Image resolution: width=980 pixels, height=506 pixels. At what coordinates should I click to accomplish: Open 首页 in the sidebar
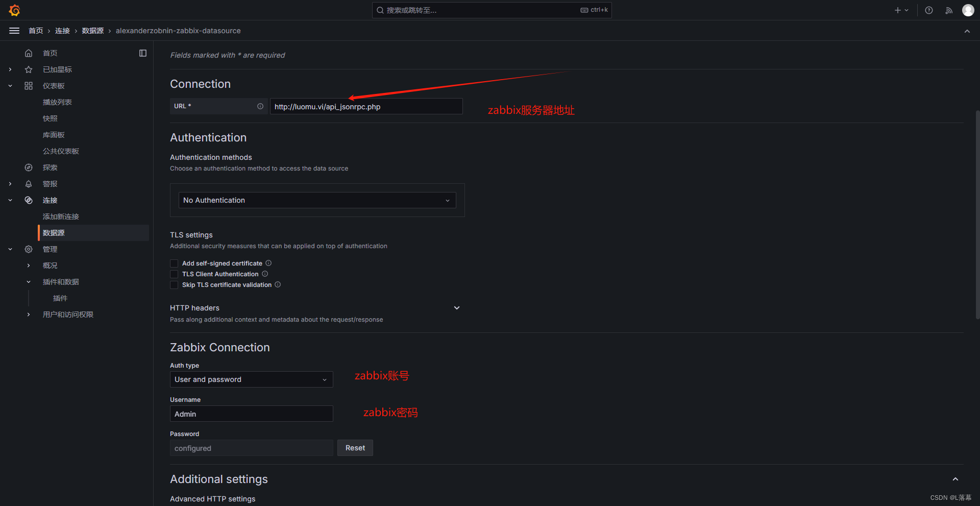click(x=50, y=53)
